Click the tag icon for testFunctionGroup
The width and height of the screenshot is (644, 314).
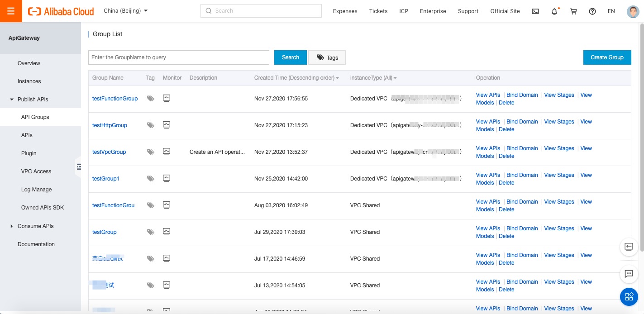tap(151, 98)
